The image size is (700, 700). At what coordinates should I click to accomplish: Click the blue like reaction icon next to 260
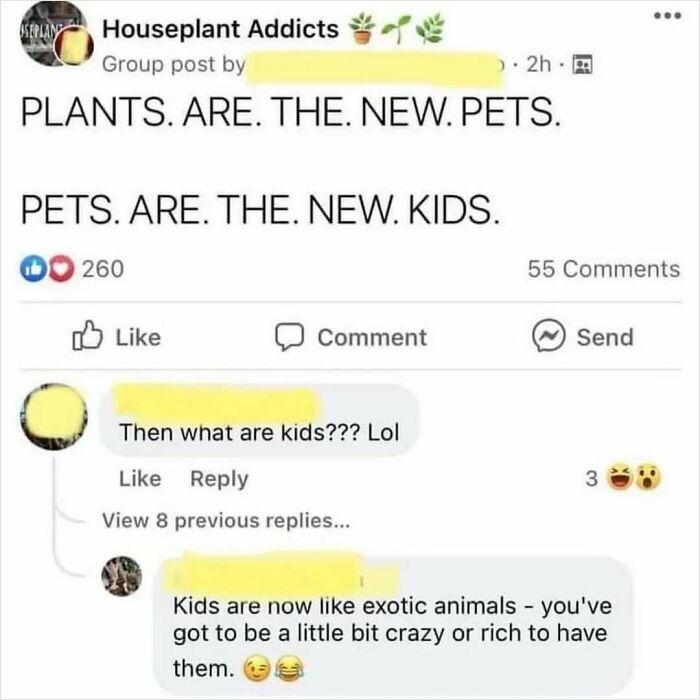[x=33, y=268]
